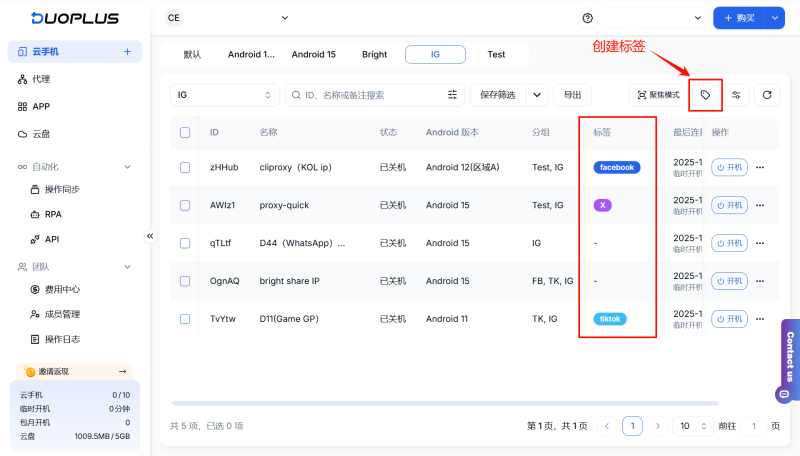Image resolution: width=800 pixels, height=456 pixels.
Task: Open the IG group filter dropdown
Action: pyautogui.click(x=224, y=95)
